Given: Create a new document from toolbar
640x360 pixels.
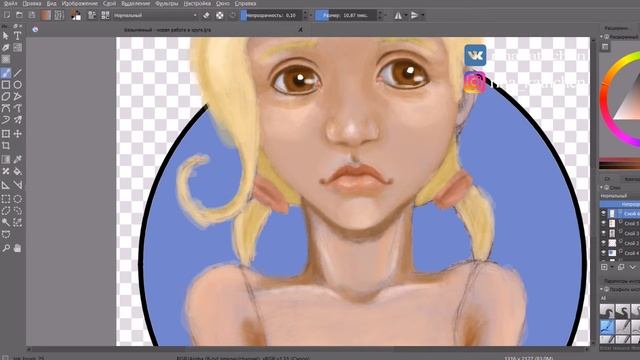Looking at the screenshot, I should pyautogui.click(x=7, y=15).
